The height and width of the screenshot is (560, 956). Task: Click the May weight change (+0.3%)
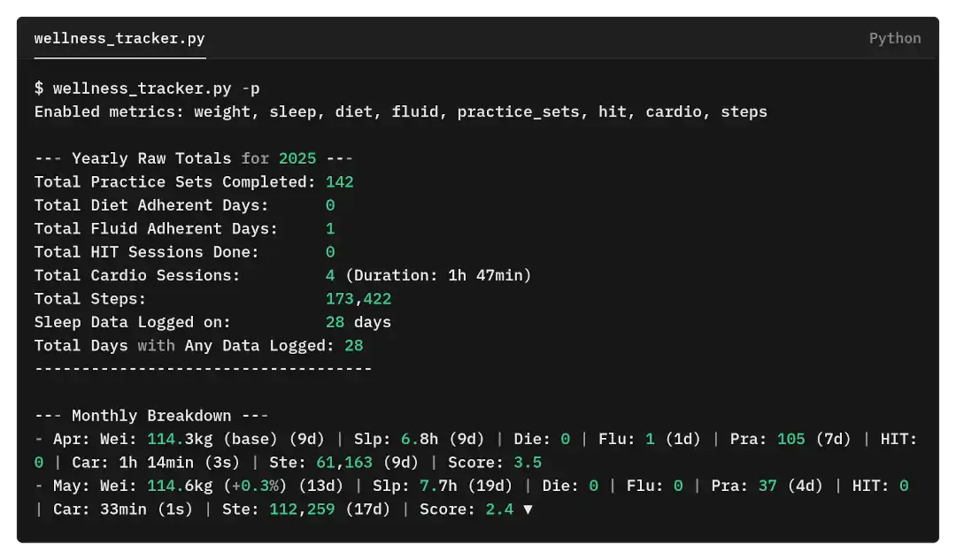click(255, 486)
